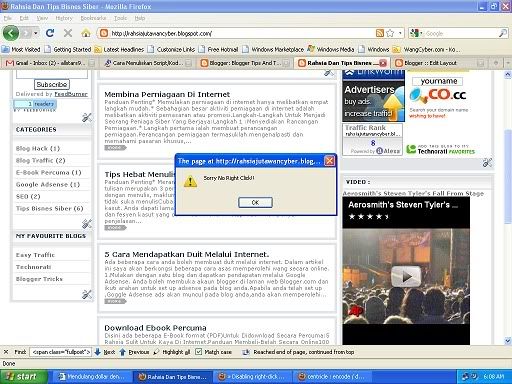Open the Edit menu

24,18
